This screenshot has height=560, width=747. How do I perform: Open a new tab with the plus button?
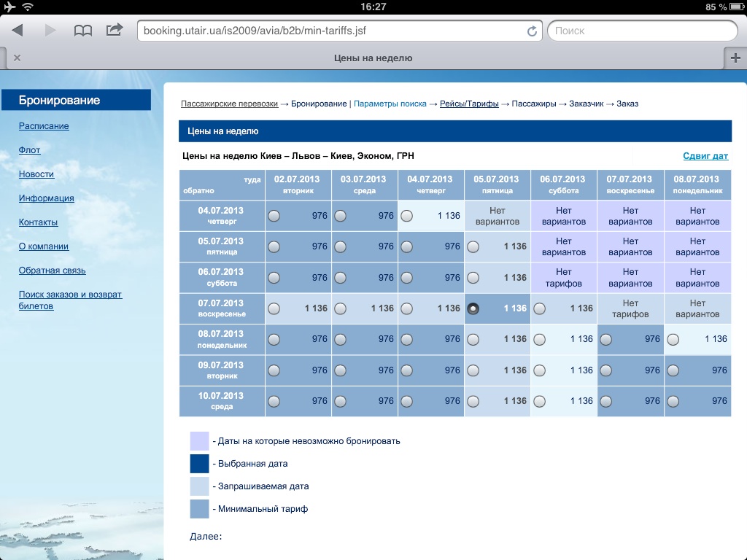point(735,58)
